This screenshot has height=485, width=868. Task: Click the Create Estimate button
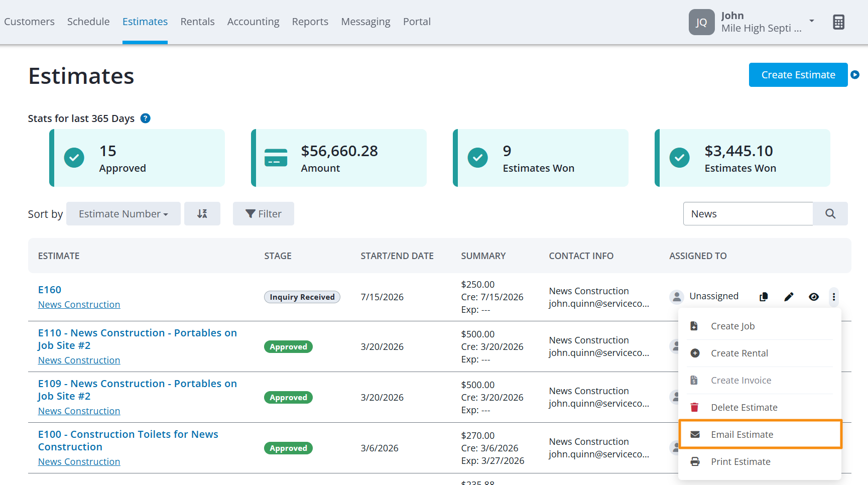pos(798,75)
